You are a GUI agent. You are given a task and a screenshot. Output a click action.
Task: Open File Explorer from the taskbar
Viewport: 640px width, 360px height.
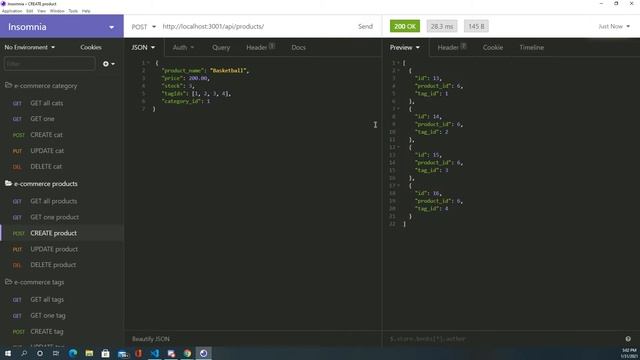coord(89,353)
